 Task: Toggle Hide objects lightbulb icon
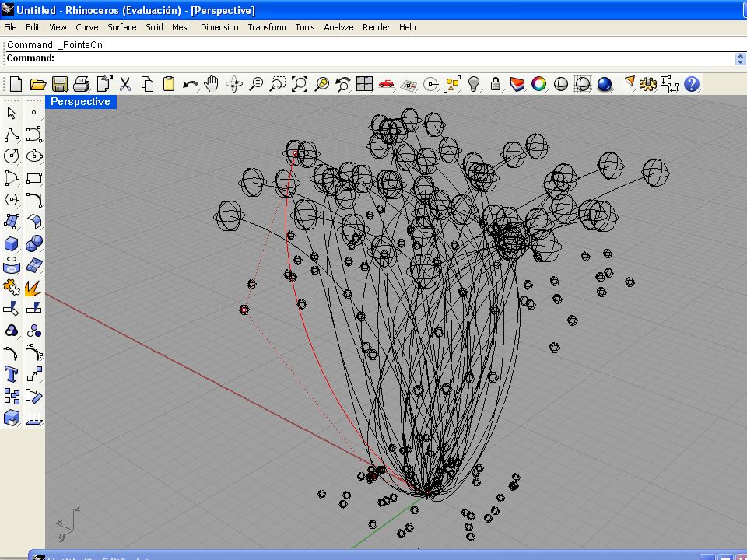tap(474, 84)
